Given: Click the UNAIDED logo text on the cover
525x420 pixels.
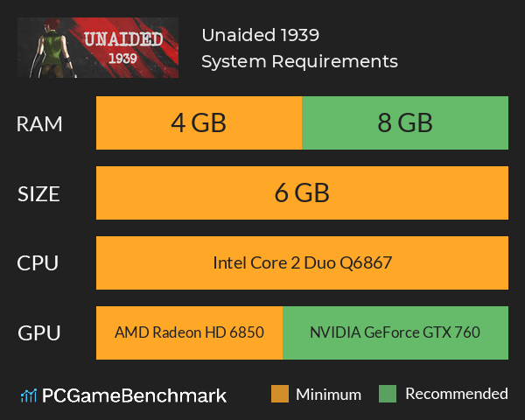Looking at the screenshot, I should 123,39.
